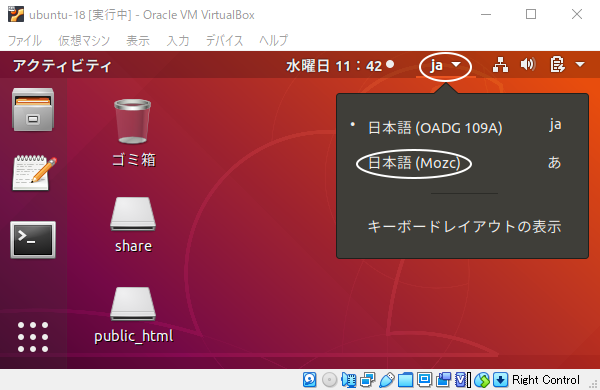Image resolution: width=600 pixels, height=390 pixels.
Task: Choose キーボードレイアウトの表示 menu entry
Action: 464,227
